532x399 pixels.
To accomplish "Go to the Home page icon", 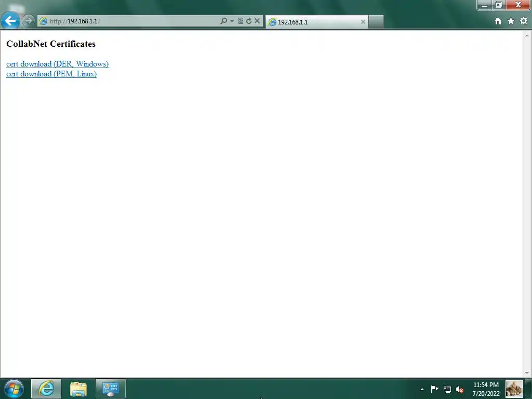I will click(498, 21).
